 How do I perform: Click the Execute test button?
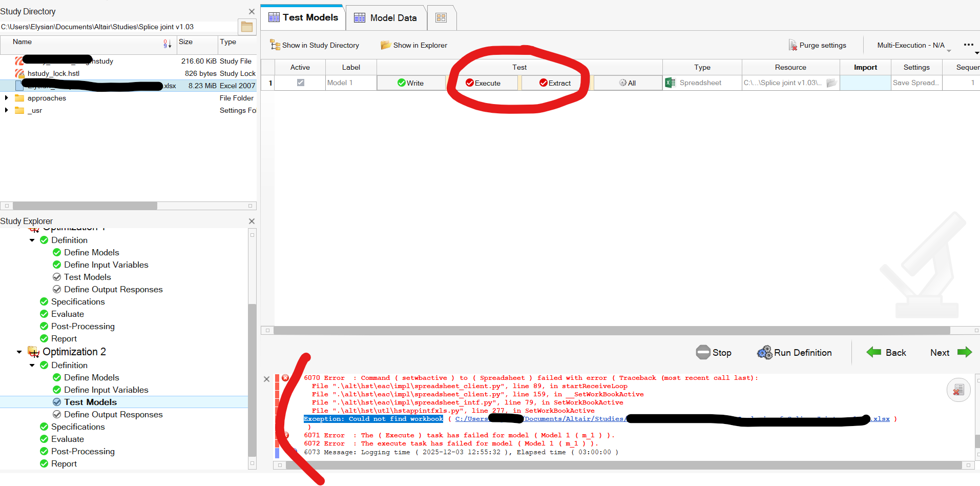[483, 83]
